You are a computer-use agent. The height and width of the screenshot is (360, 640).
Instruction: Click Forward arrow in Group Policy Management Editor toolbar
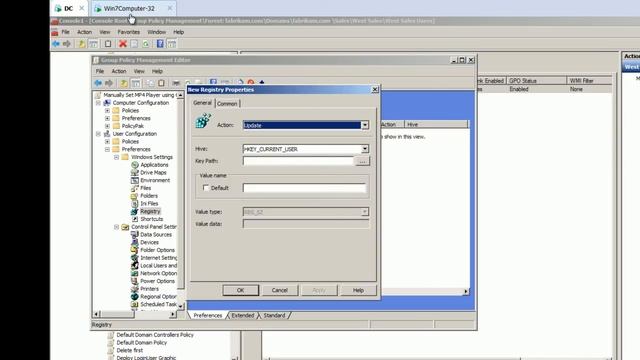coord(109,83)
